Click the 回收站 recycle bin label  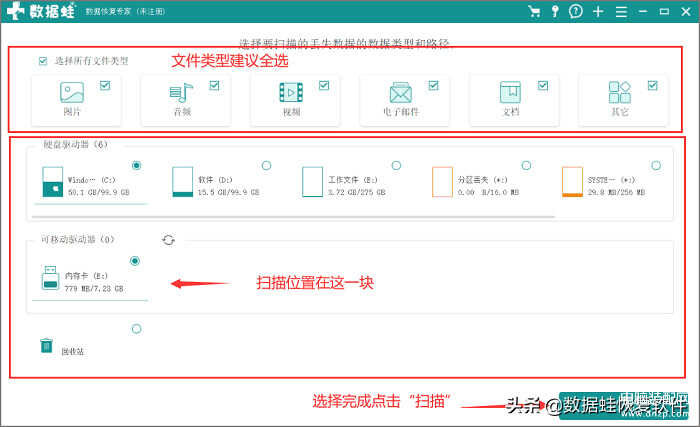tap(72, 352)
